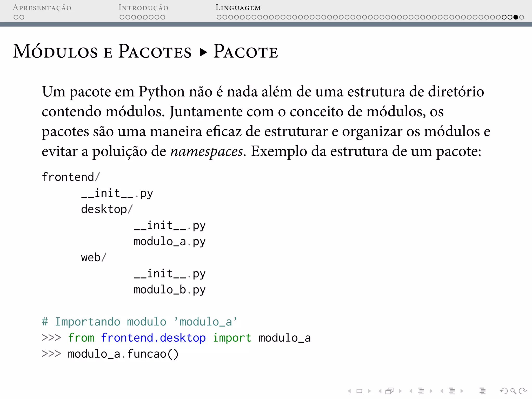Viewport: 532px width, 399px height.
Task: Click the go-back curved arrow icon
Action: 504,391
